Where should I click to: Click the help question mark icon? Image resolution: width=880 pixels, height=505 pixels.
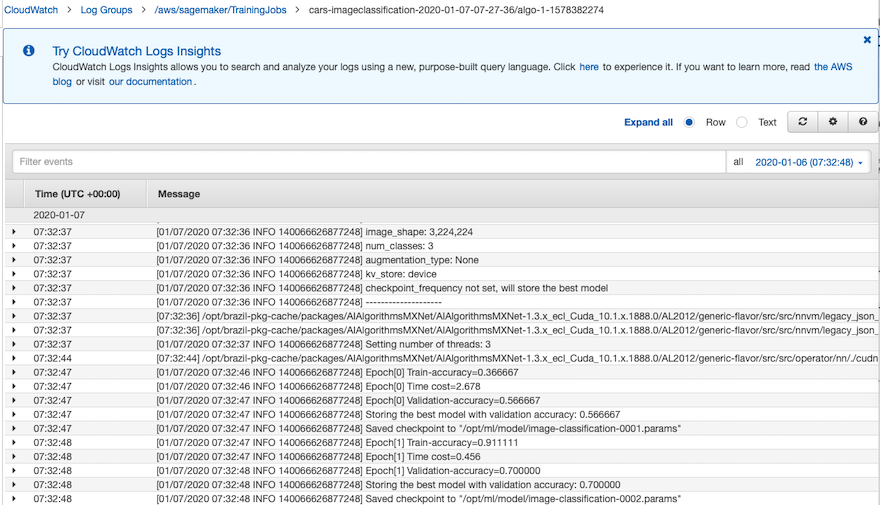(863, 122)
